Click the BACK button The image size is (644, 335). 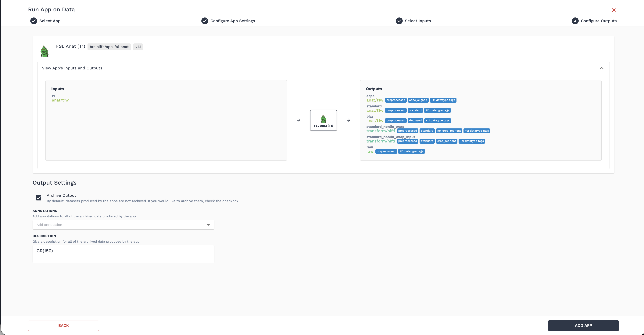click(x=63, y=326)
